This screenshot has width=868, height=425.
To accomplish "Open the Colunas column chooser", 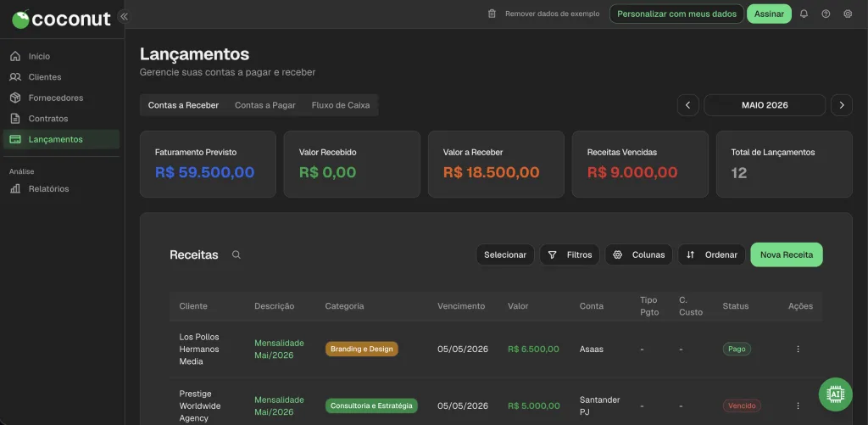I will 639,254.
